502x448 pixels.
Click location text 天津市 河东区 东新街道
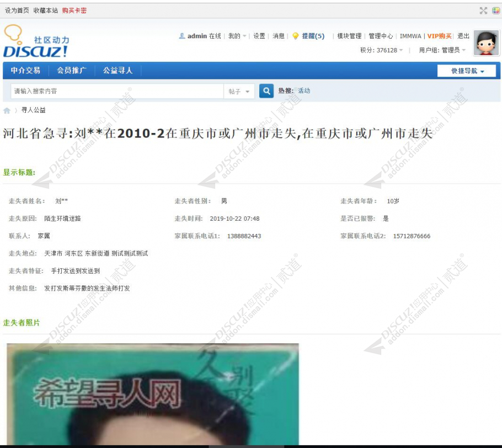point(77,253)
